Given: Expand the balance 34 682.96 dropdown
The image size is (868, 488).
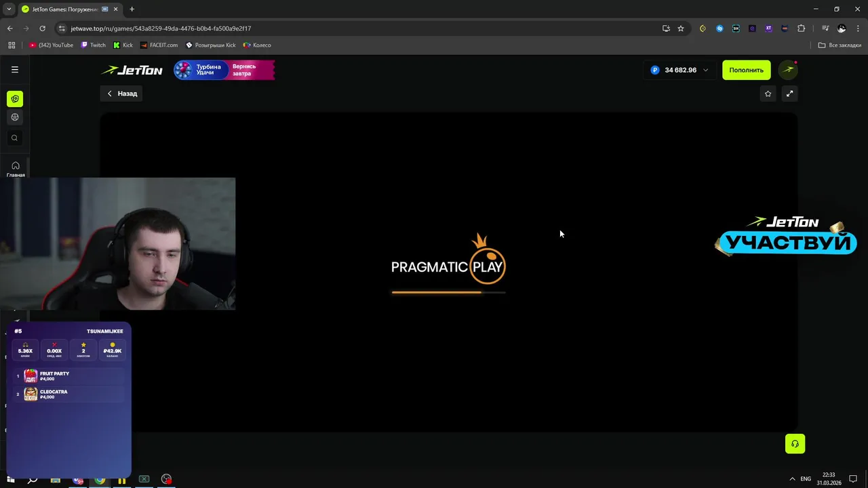Looking at the screenshot, I should [x=679, y=70].
